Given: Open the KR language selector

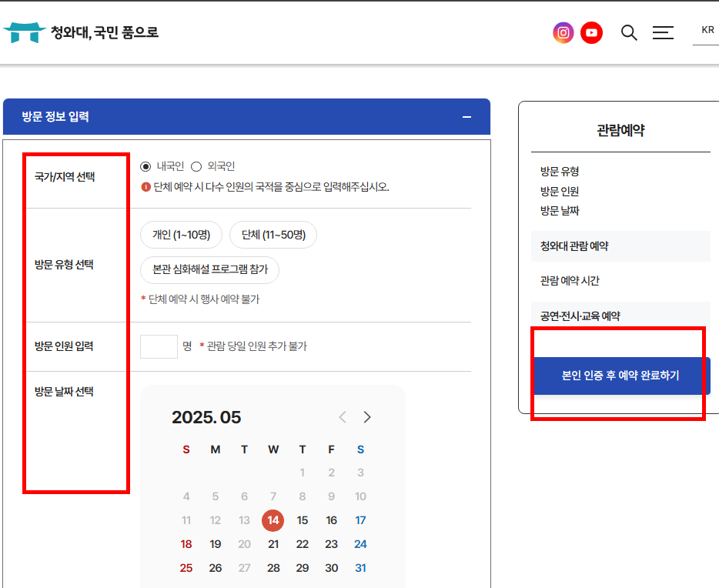Looking at the screenshot, I should coord(706,30).
